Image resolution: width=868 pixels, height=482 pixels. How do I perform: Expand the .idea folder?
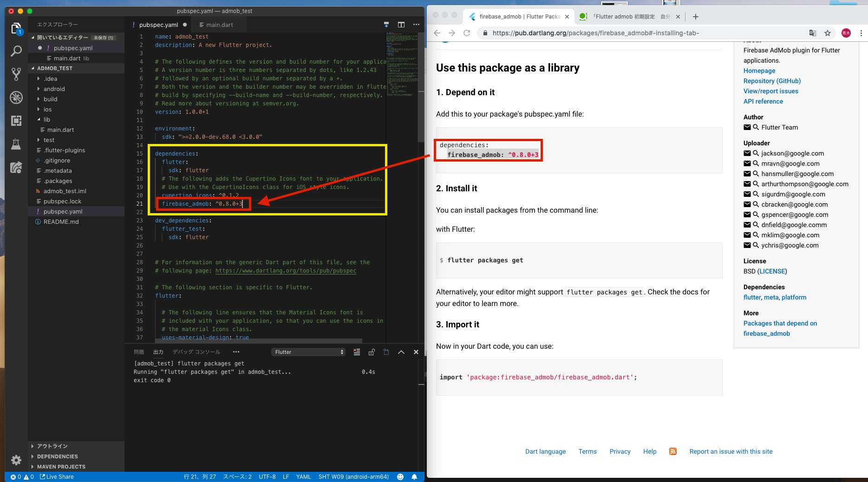tap(76, 79)
